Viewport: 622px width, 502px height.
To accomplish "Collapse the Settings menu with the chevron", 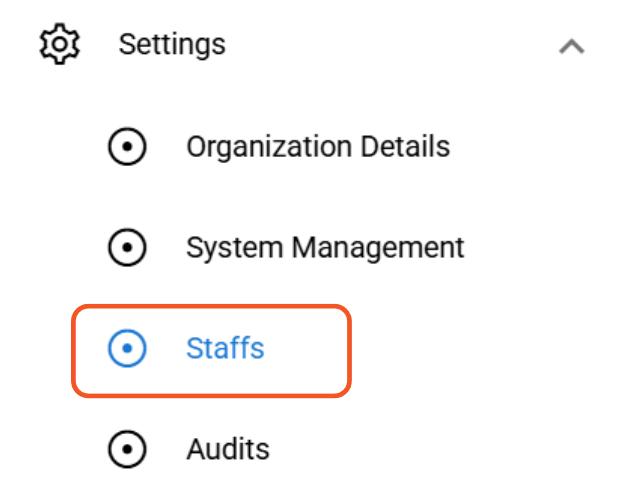I will [571, 46].
